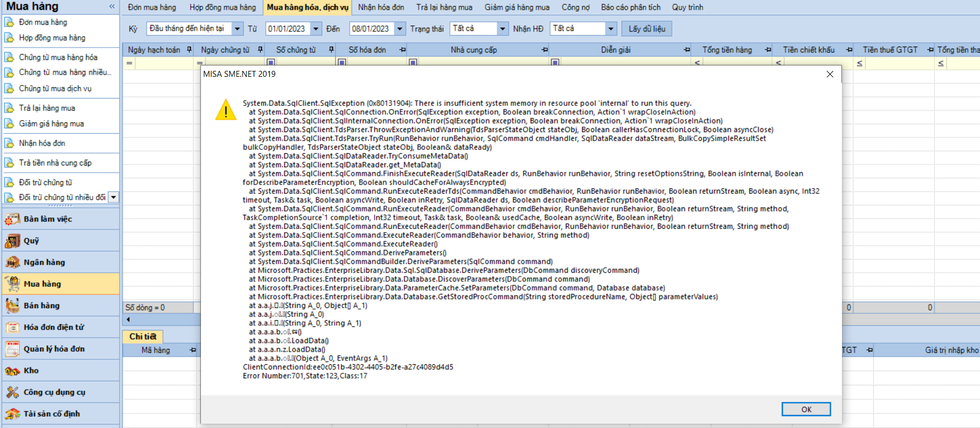Switch to the Công nợ tab
Viewport: 980px width, 428px height.
click(x=576, y=8)
